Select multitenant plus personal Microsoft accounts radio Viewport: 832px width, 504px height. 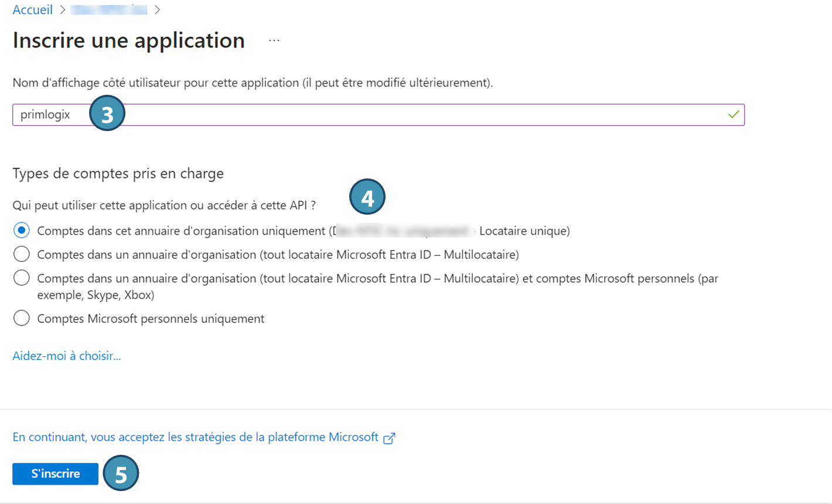pyautogui.click(x=22, y=279)
